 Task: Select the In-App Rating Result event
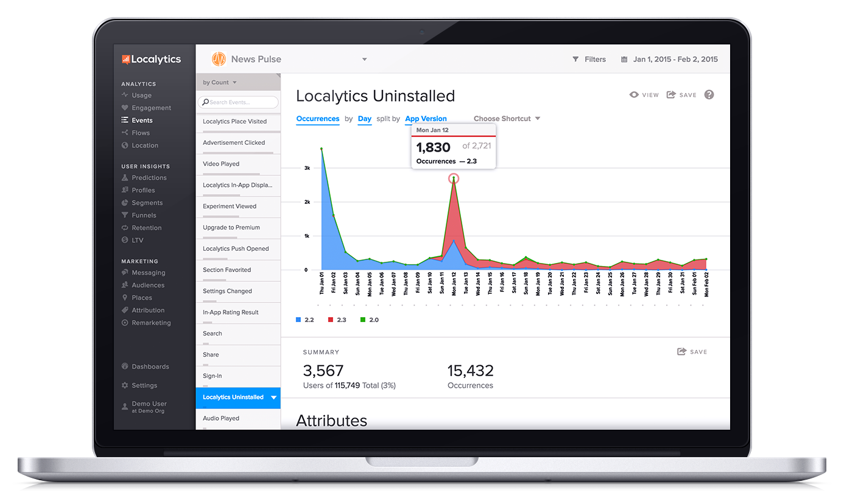pos(238,313)
